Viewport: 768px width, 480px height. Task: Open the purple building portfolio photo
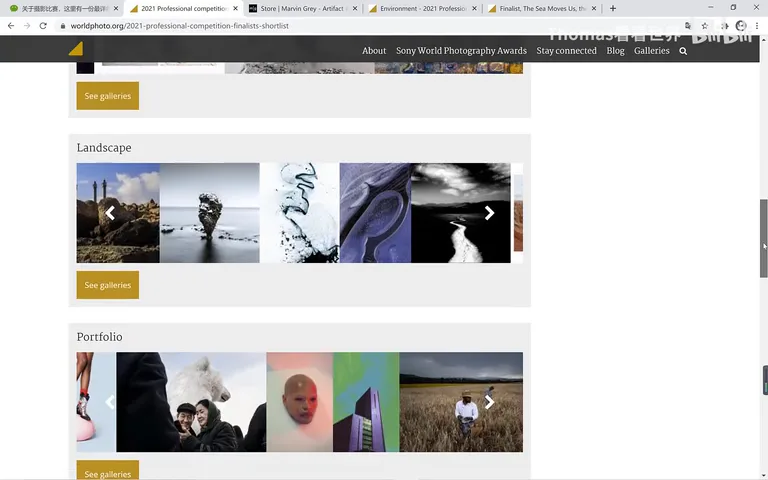tap(366, 402)
